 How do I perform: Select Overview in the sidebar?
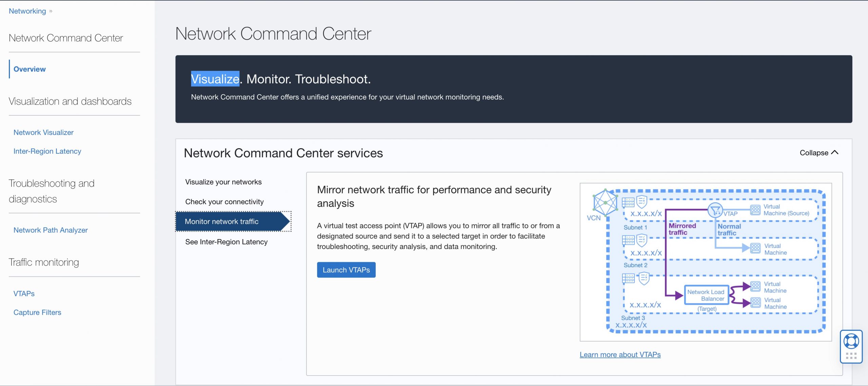click(29, 69)
